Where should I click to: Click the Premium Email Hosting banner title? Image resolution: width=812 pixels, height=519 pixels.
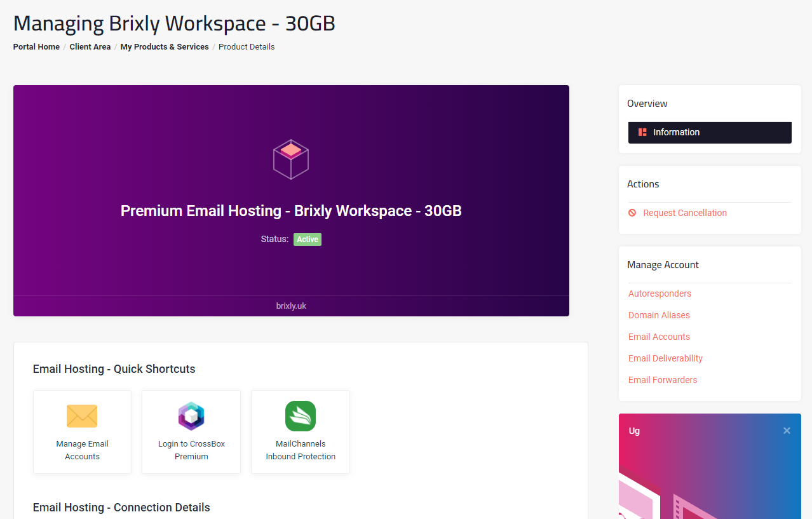[x=291, y=211]
